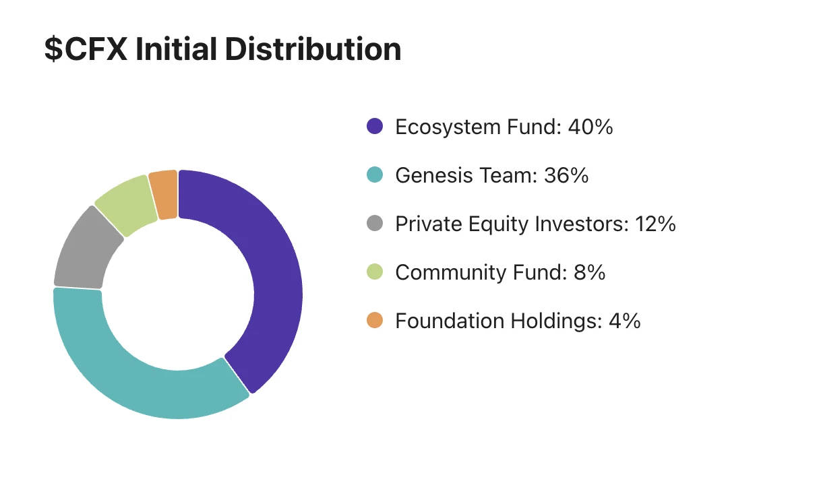The height and width of the screenshot is (504, 821).
Task: Toggle the gray Private Equity Investors legend dot
Action: pyautogui.click(x=375, y=223)
